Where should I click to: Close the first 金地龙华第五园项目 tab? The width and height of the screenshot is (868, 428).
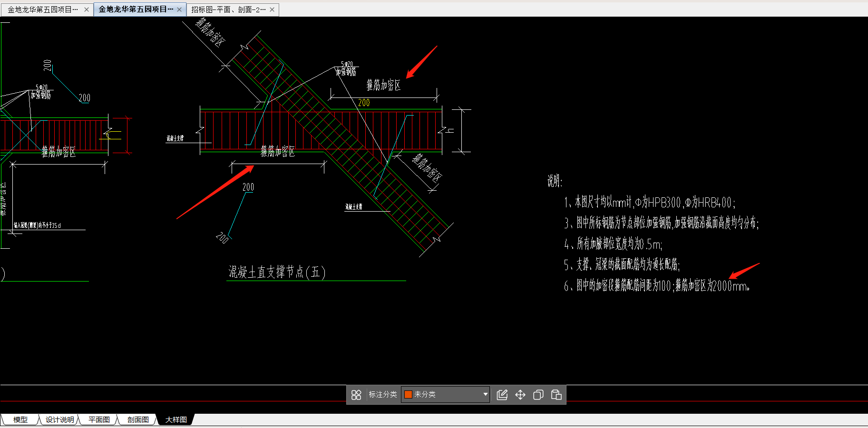coord(87,10)
